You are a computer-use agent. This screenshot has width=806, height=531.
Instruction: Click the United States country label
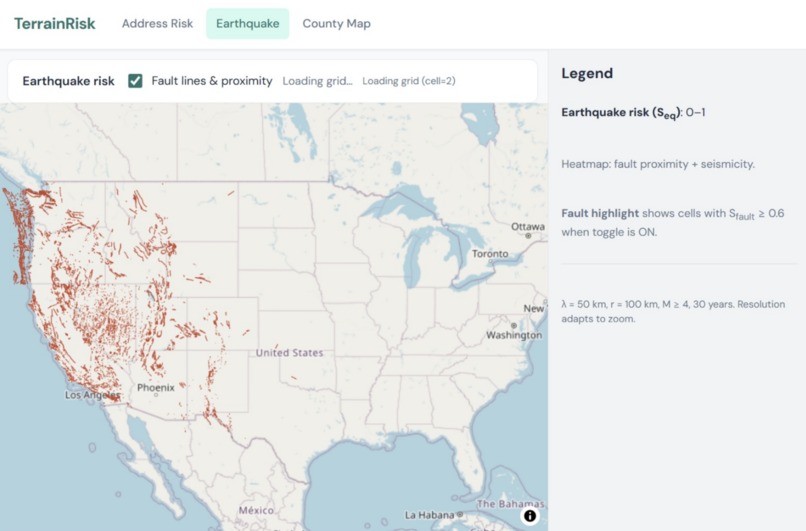click(289, 353)
